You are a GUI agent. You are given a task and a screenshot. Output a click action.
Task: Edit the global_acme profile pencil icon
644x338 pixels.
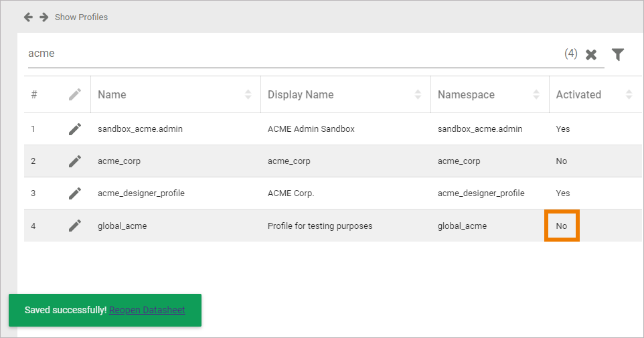point(75,226)
